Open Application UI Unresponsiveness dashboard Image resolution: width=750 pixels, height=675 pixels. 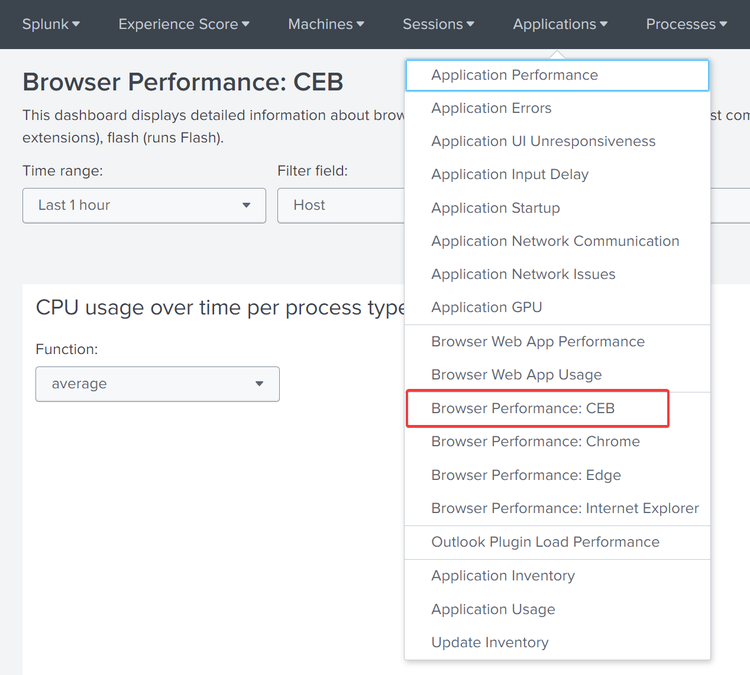557,141
